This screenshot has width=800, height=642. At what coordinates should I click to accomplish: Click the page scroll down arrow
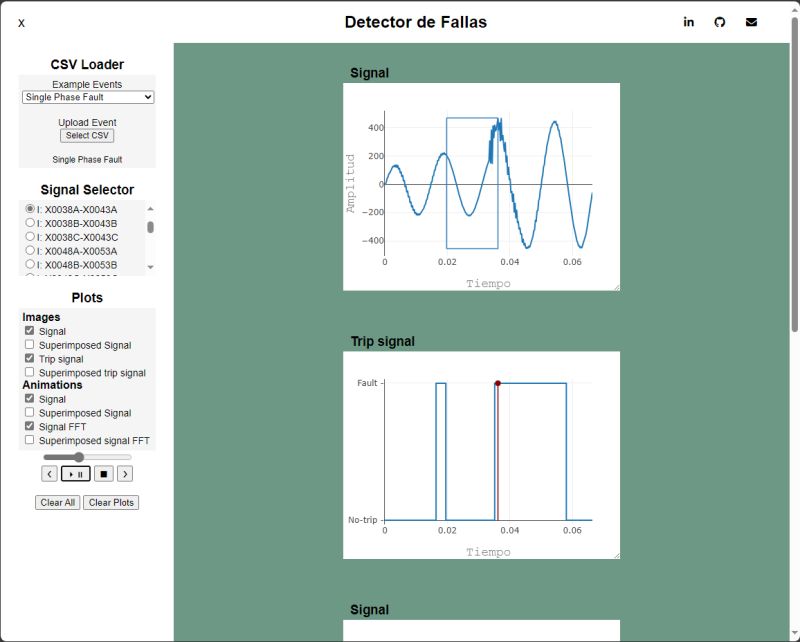click(794, 634)
